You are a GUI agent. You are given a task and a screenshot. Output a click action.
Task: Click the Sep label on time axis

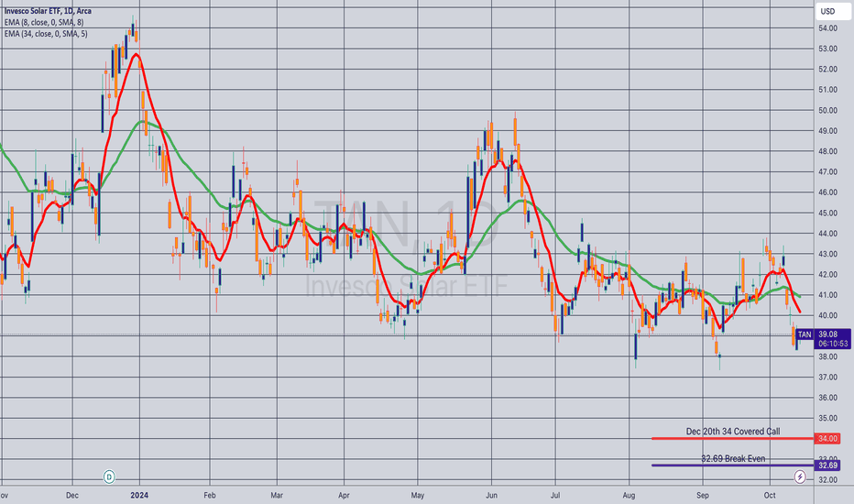point(703,495)
